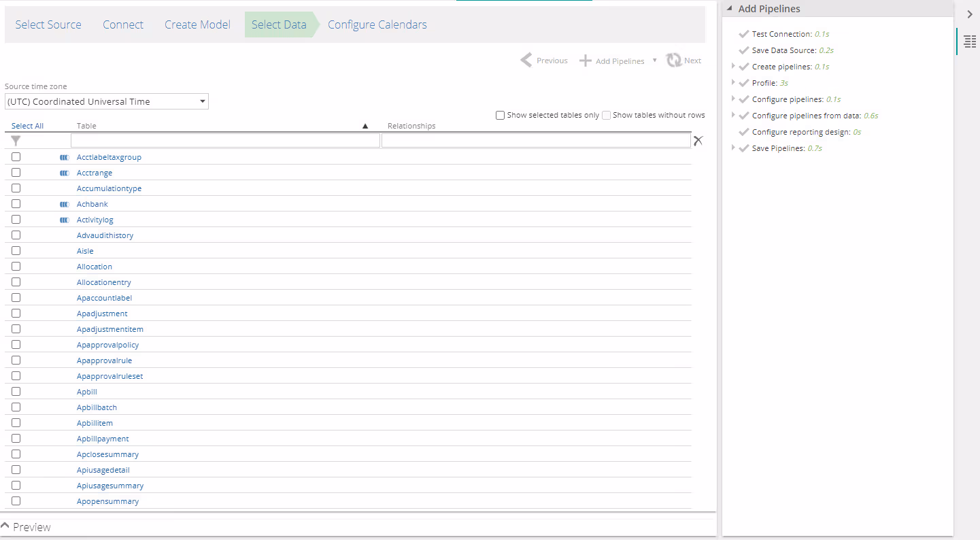Check the box for Allocation table
Screen dimensions: 980x540
[16, 267]
